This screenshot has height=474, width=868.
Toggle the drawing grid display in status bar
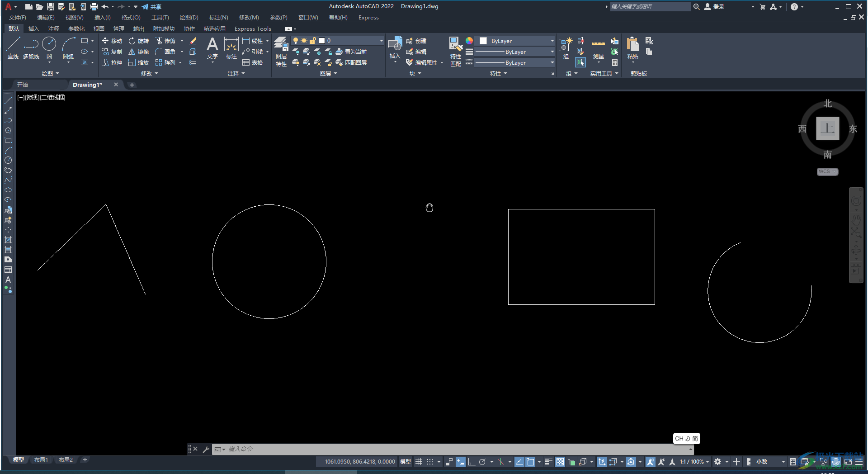(419, 462)
